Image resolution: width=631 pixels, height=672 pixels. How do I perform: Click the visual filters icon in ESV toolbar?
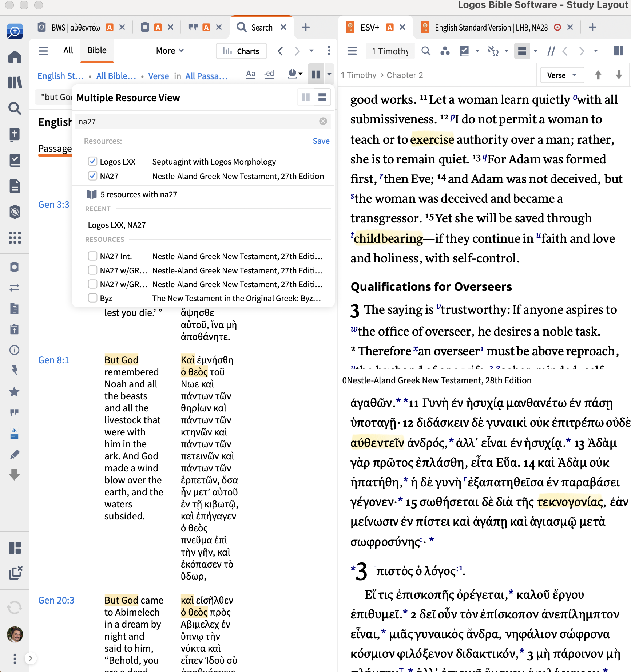445,51
